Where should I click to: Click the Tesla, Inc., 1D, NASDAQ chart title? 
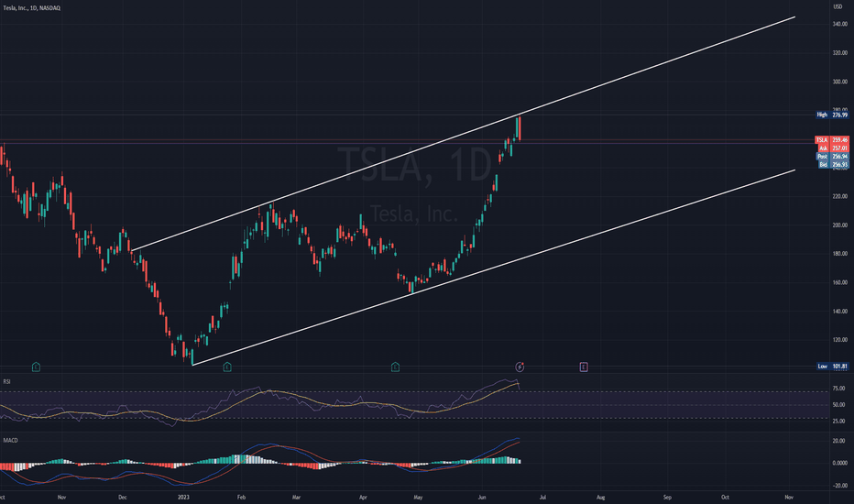tap(31, 8)
